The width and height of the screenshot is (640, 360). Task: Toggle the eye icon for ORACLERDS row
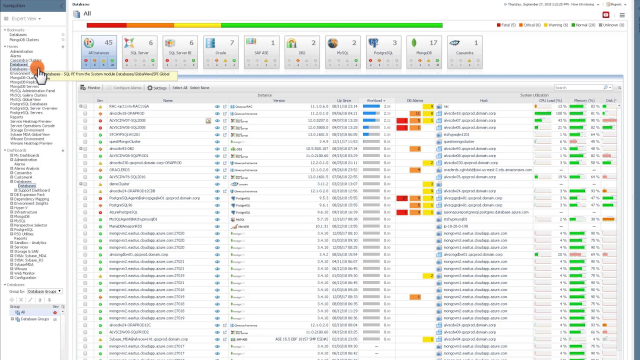pyautogui.click(x=217, y=170)
